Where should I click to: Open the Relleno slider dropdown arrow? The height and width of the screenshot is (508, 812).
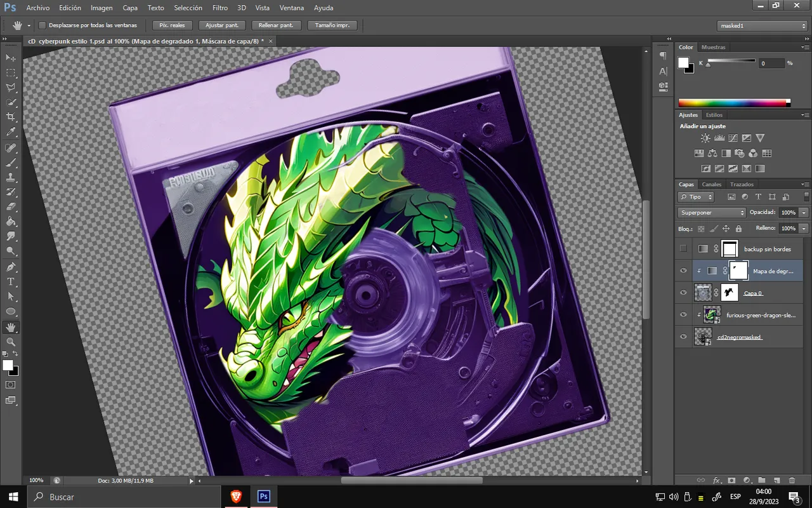pyautogui.click(x=804, y=228)
